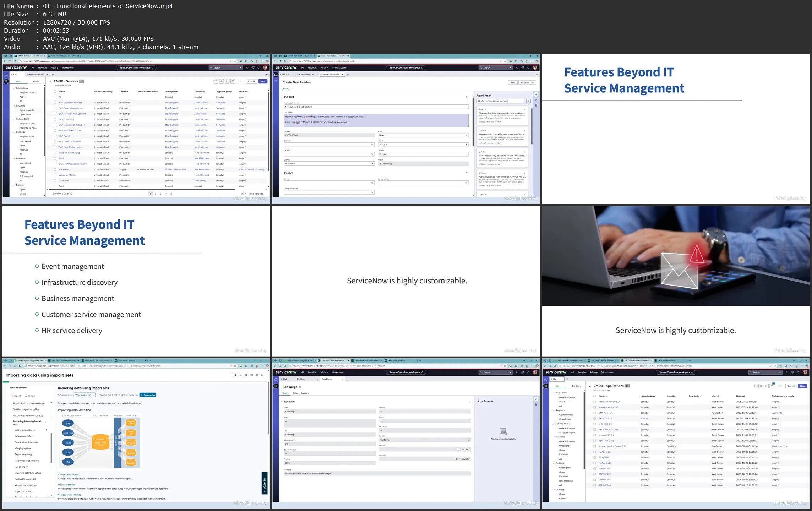Click the share icon on the Importing data page header
Image resolution: width=812 pixels, height=511 pixels.
tap(251, 375)
